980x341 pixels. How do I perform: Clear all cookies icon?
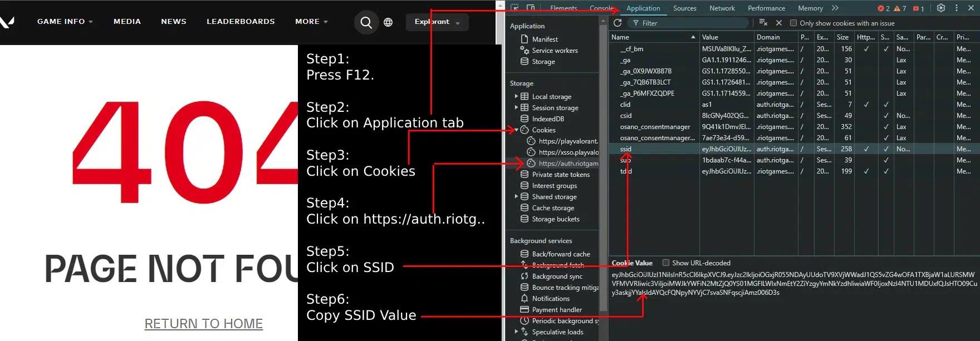(763, 23)
